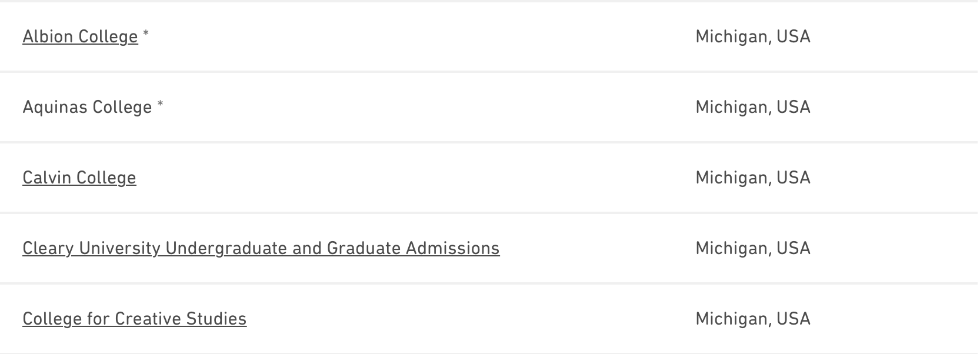Click the Aquinas College name text

(x=87, y=107)
